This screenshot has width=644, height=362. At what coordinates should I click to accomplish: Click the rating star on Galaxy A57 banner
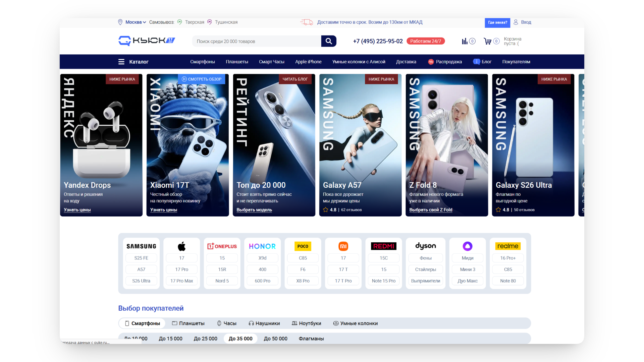pos(326,210)
